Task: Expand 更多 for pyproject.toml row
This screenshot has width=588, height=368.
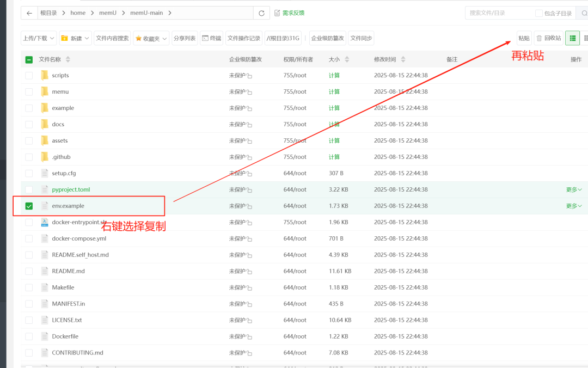Action: [574, 189]
